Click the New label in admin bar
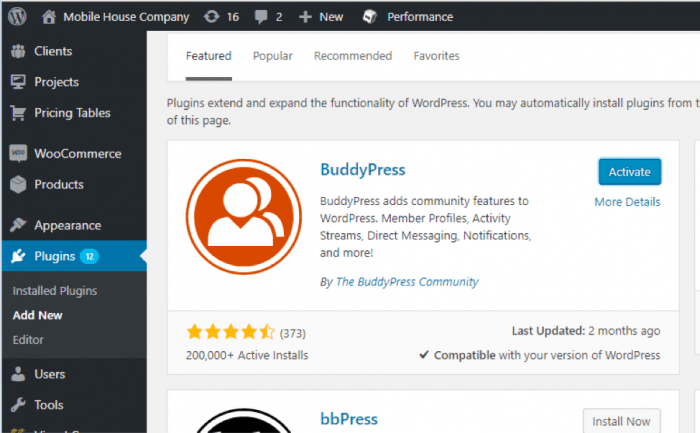Image resolution: width=700 pixels, height=433 pixels. pos(331,17)
